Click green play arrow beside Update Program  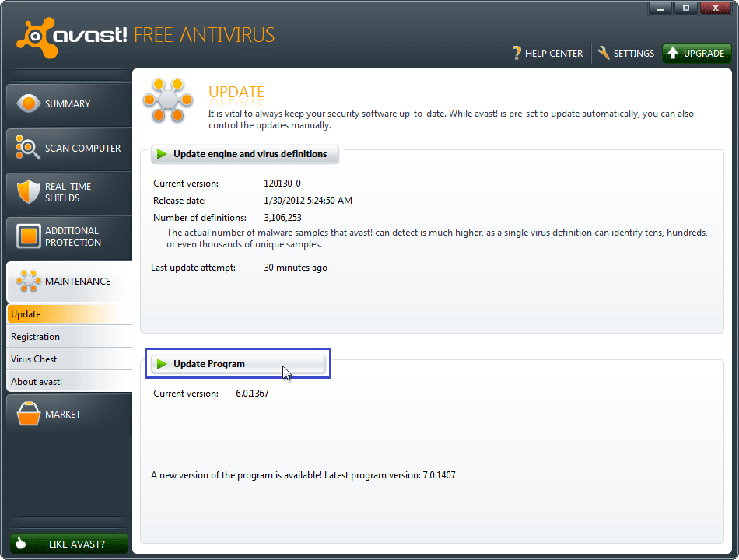[162, 364]
